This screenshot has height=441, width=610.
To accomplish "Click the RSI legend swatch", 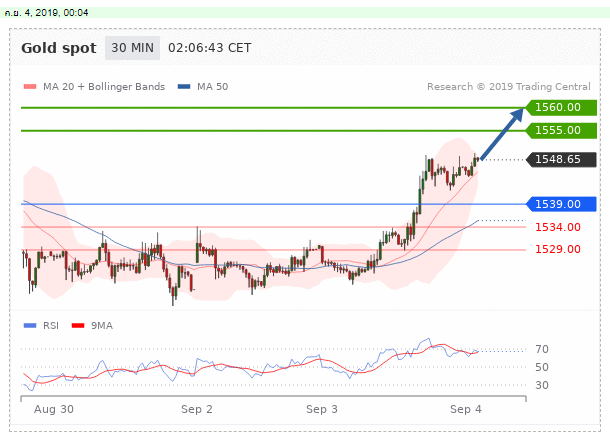I will (x=30, y=326).
